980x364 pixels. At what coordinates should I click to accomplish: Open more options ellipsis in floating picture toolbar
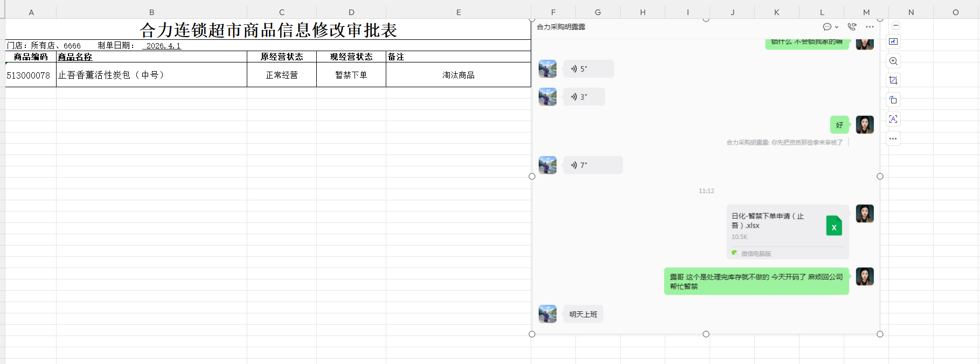coord(893,138)
